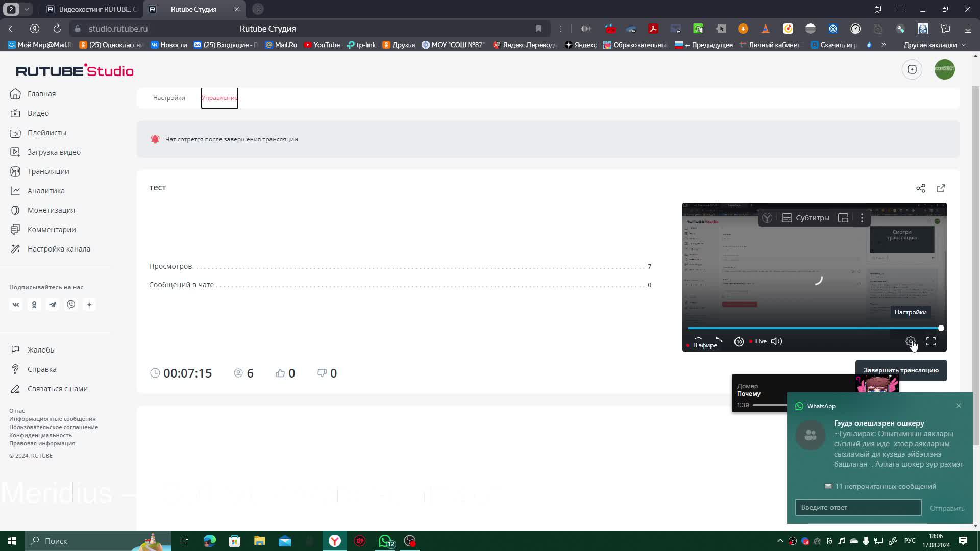Click the WhatsApp reply input field
The height and width of the screenshot is (551, 980).
click(858, 507)
